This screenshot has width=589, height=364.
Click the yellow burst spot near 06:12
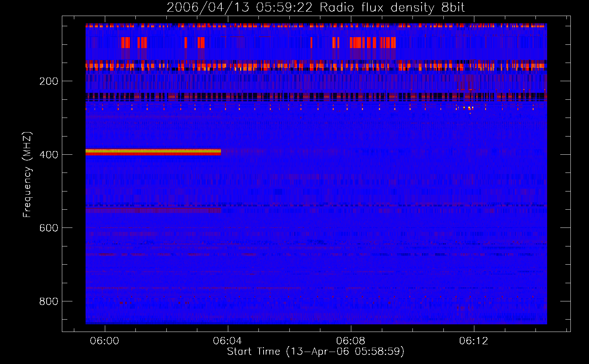469,108
